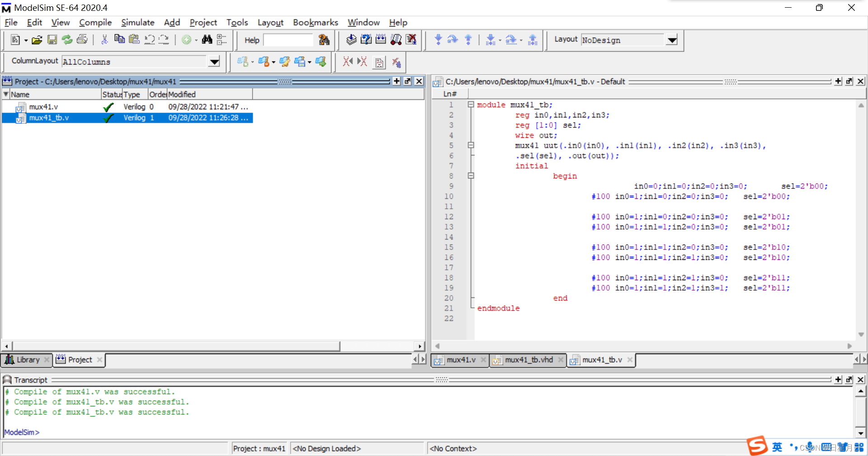Click the Help search input field
The image size is (868, 456).
[x=288, y=40]
